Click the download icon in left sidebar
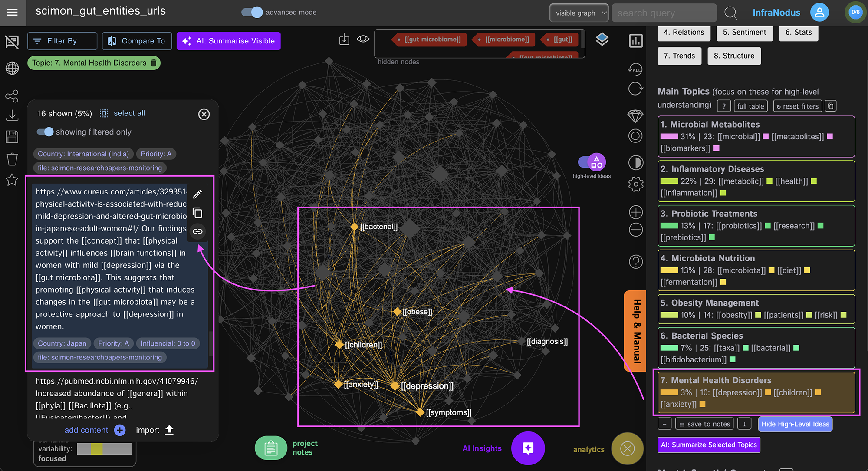 point(12,115)
